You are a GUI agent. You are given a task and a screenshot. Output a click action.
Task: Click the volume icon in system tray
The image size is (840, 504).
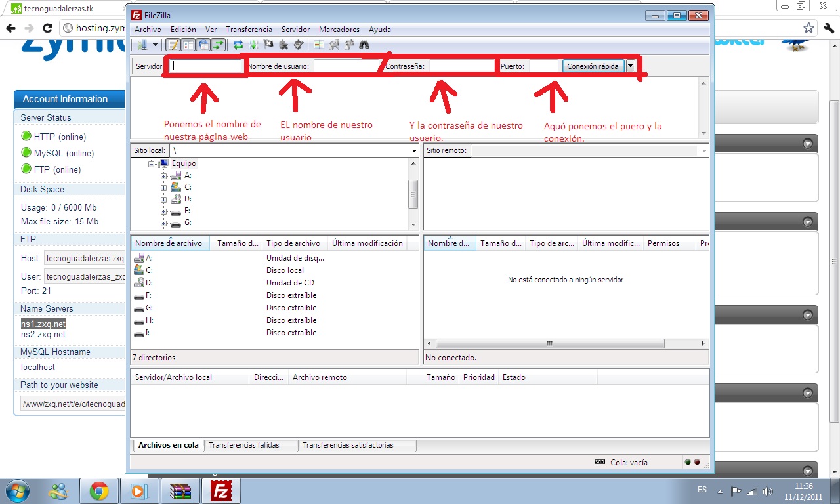(x=768, y=491)
